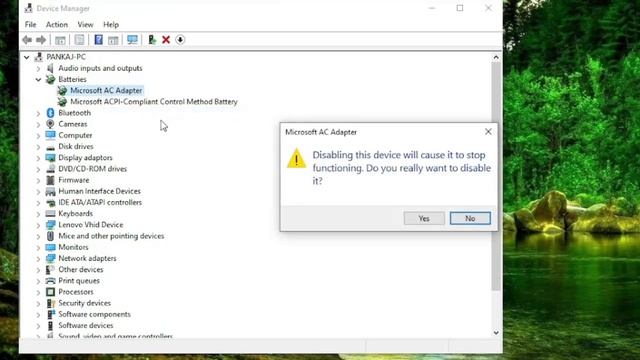
Task: Click the vertical scrollbar thumb
Action: coord(496,176)
